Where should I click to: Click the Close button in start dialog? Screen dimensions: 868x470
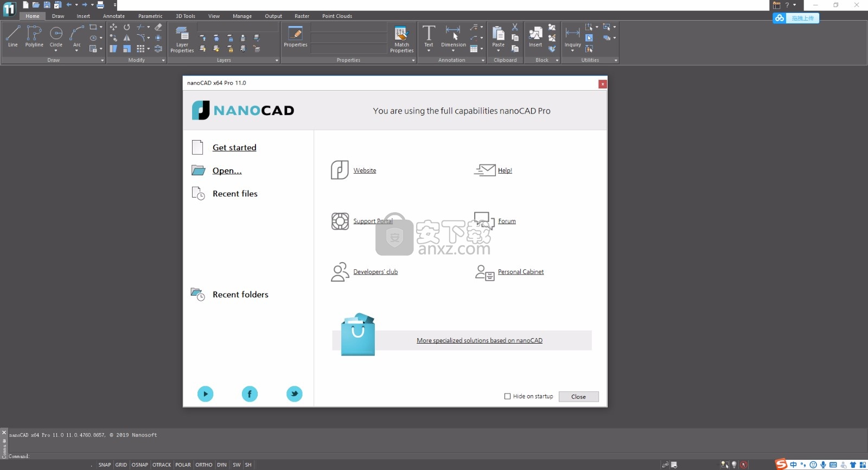tap(578, 397)
